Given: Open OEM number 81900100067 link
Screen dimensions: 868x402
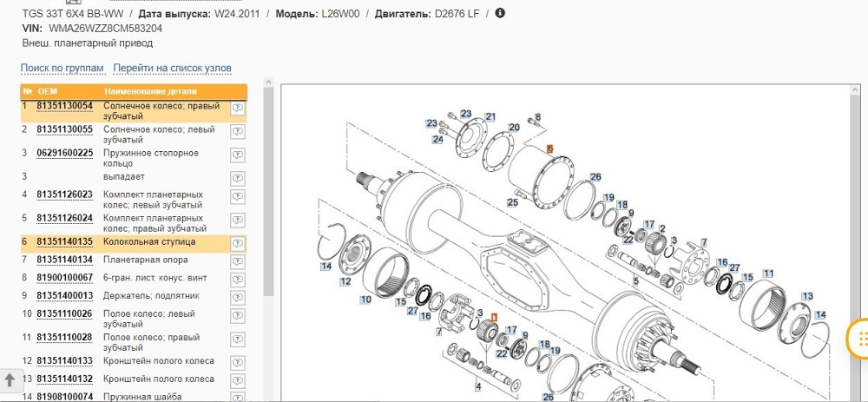Looking at the screenshot, I should pos(64,277).
